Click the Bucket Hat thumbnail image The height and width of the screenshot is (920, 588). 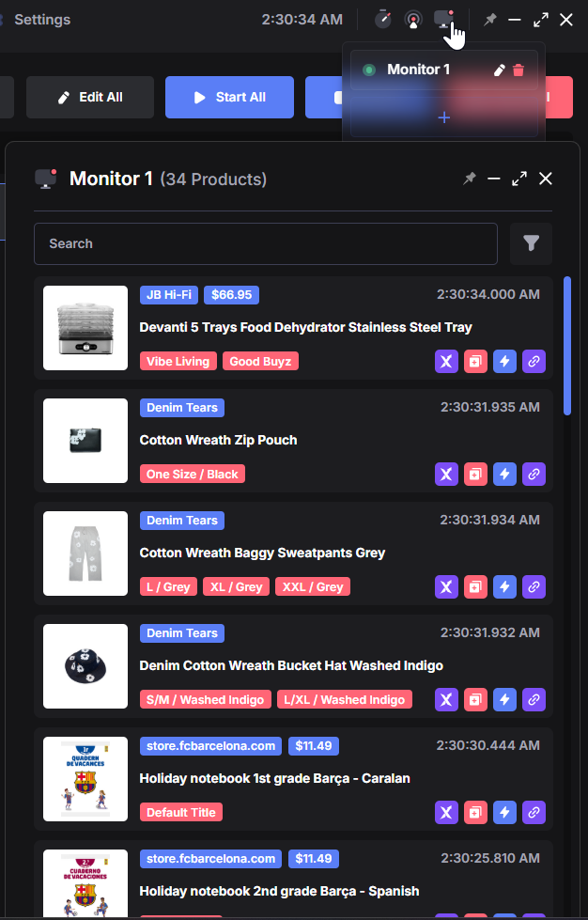[85, 666]
